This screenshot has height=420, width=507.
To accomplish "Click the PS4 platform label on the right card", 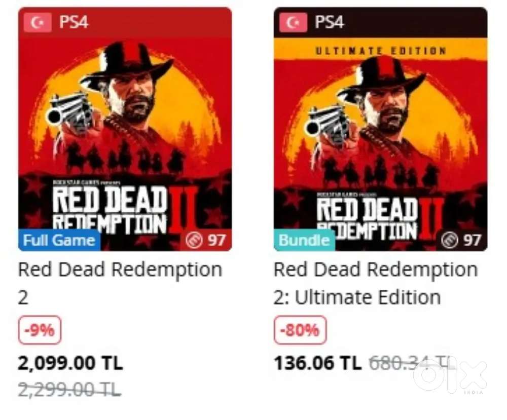I will [x=329, y=23].
